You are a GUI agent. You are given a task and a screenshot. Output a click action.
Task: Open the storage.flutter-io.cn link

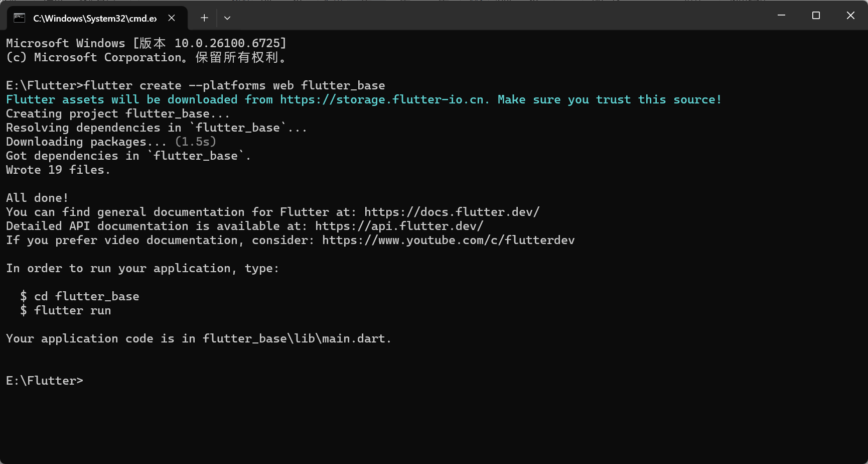[384, 99]
